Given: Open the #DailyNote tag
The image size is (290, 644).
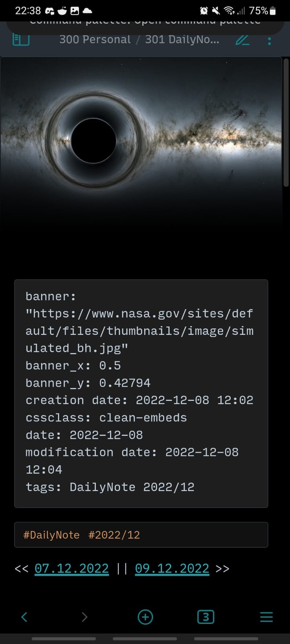Looking at the screenshot, I should pos(51,535).
